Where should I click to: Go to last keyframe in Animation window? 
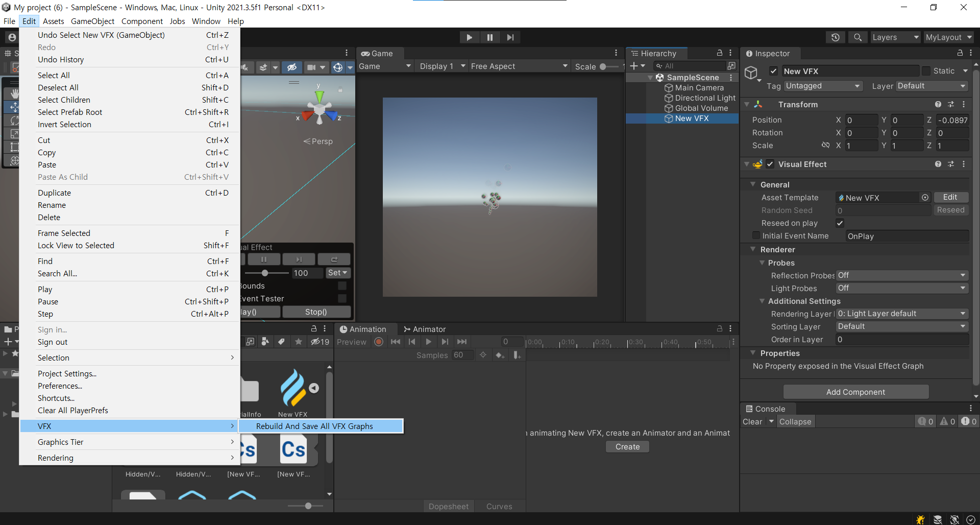461,342
